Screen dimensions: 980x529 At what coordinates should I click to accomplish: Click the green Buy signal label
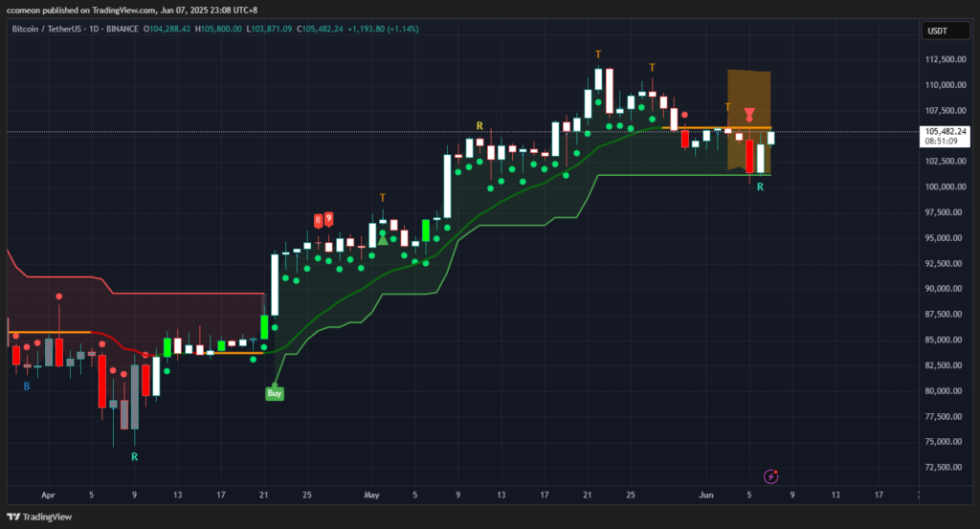[275, 393]
